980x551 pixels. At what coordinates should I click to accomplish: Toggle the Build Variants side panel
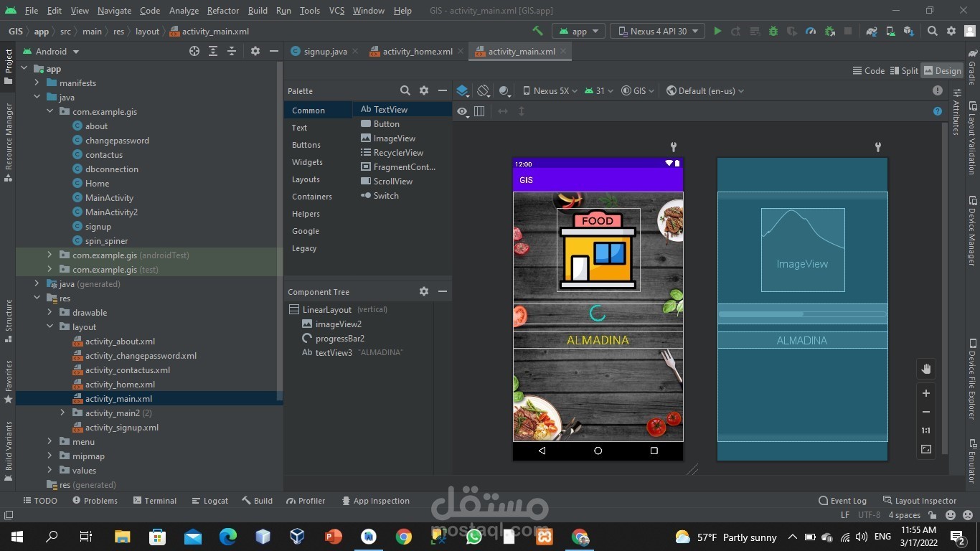[x=9, y=452]
